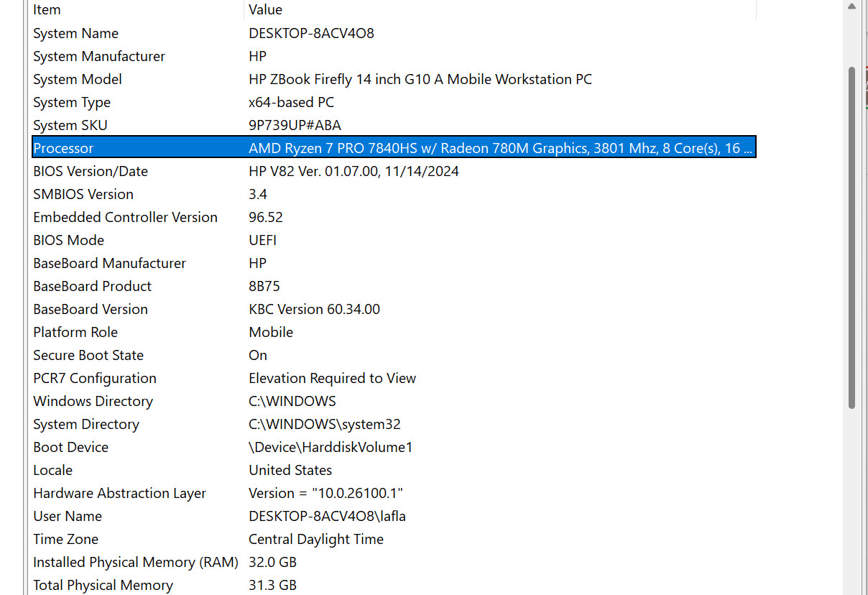This screenshot has width=868, height=595.
Task: Select the Platform Role row
Action: pyautogui.click(x=394, y=332)
